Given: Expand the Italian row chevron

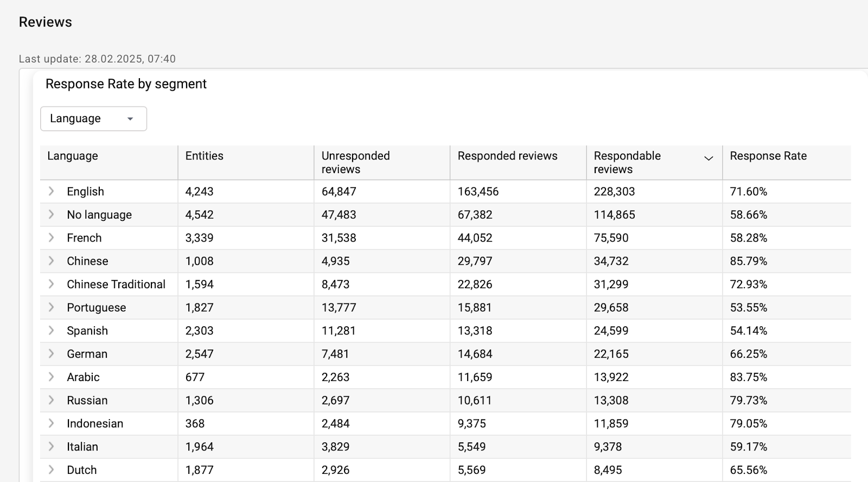Looking at the screenshot, I should (x=52, y=447).
